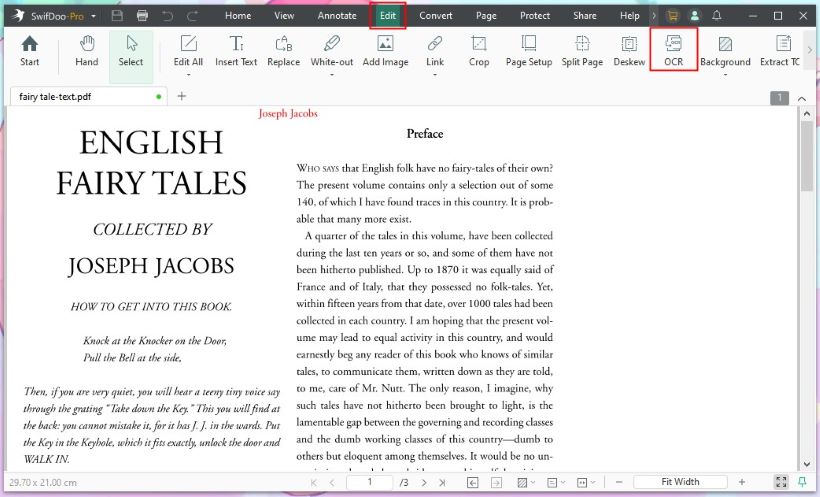
Task: Go to the Start home screen
Action: [x=30, y=51]
